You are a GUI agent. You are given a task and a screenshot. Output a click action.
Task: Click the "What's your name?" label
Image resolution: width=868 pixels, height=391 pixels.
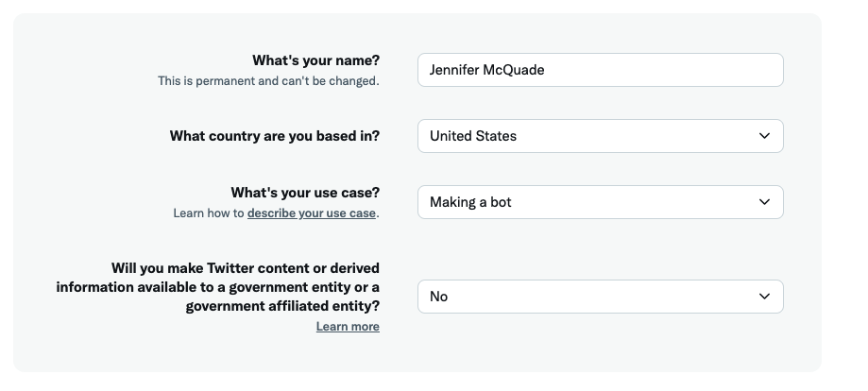point(315,61)
